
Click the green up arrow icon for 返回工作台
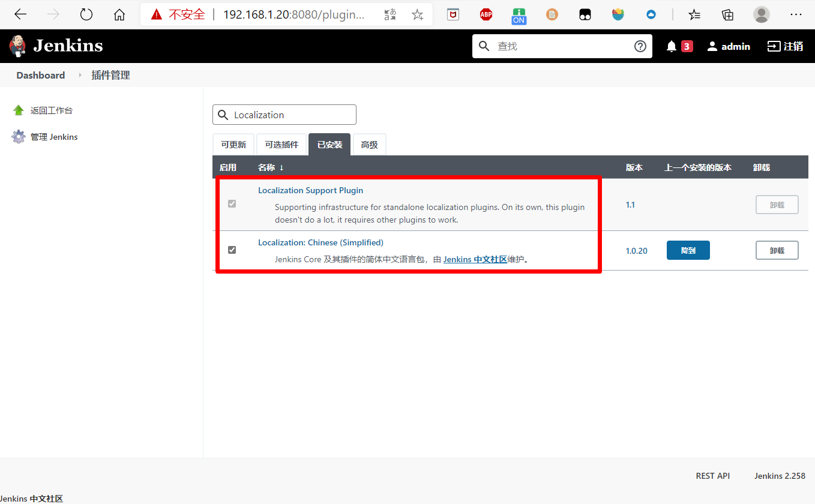[19, 110]
